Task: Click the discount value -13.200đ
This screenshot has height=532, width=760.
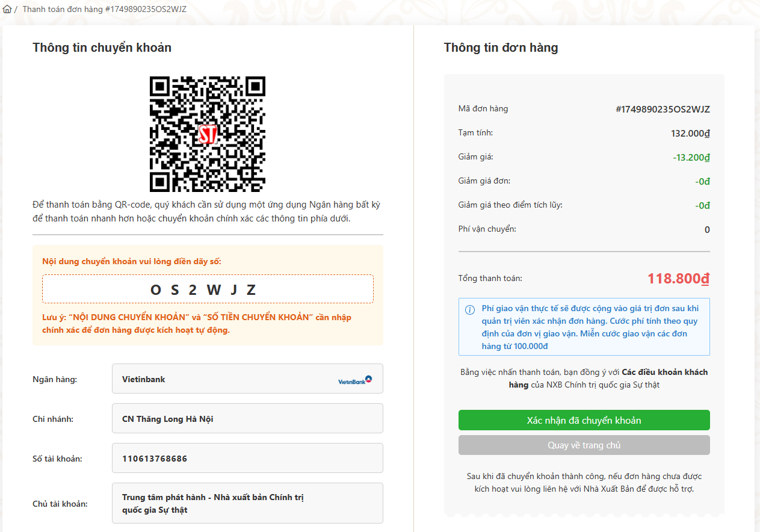Action: click(x=691, y=158)
